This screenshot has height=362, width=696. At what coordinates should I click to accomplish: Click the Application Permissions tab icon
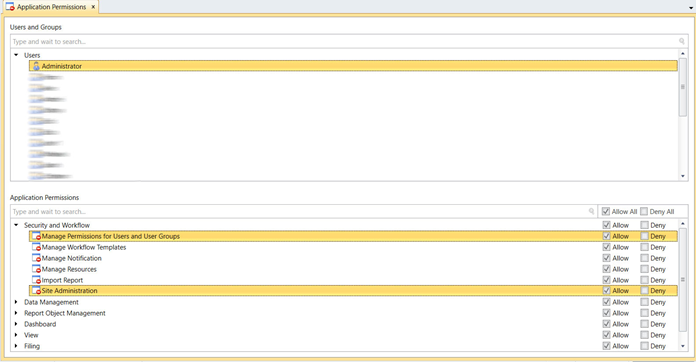tap(10, 7)
